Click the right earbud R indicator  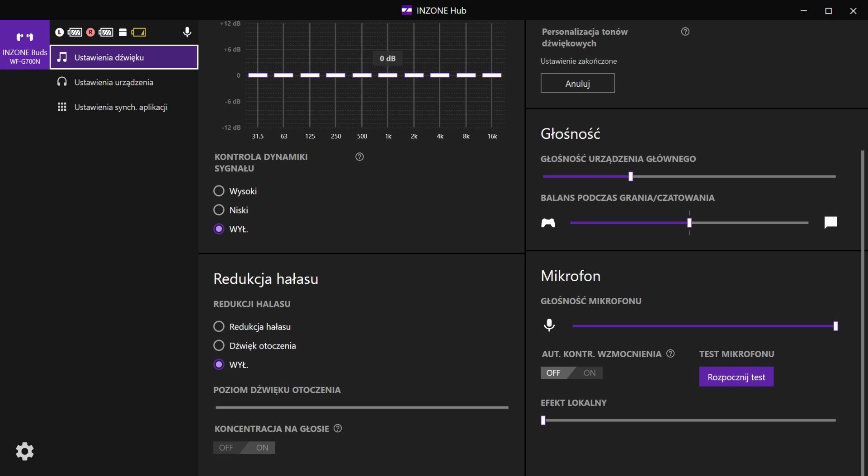[90, 32]
